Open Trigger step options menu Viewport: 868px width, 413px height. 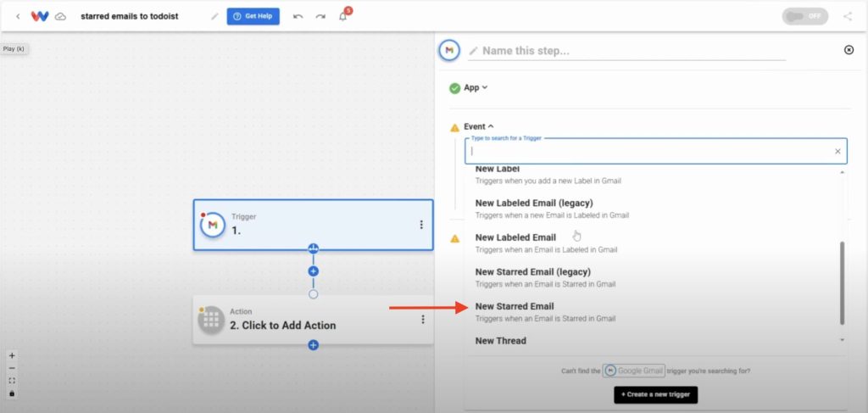coord(421,225)
